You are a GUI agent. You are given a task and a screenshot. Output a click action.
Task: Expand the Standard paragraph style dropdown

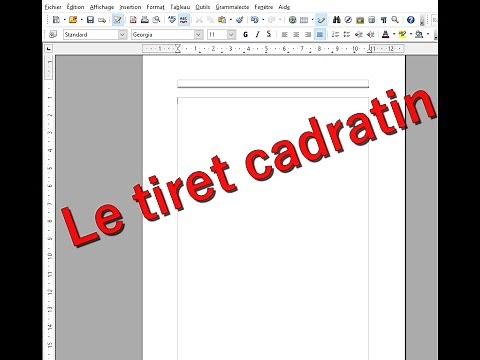tap(123, 34)
